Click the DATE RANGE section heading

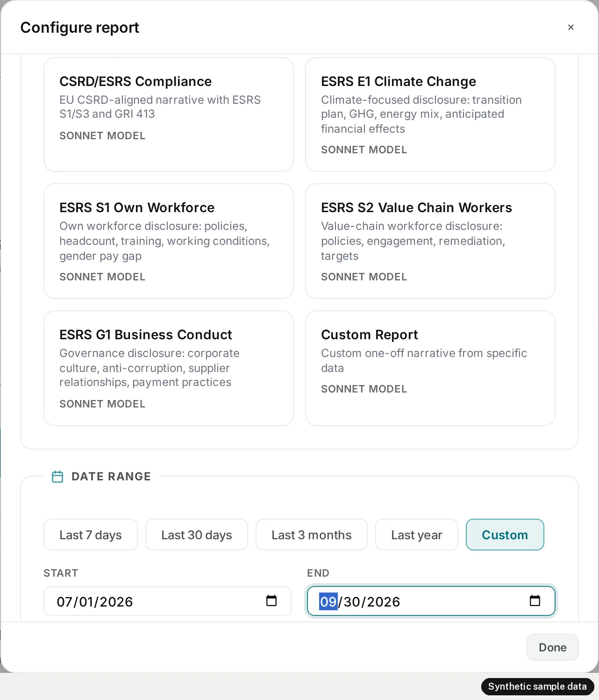click(111, 477)
